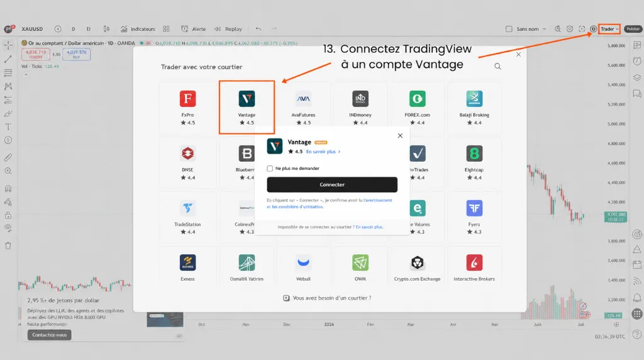Image resolution: width=644 pixels, height=360 pixels.
Task: Open the help question mark icon
Action: (x=637, y=334)
